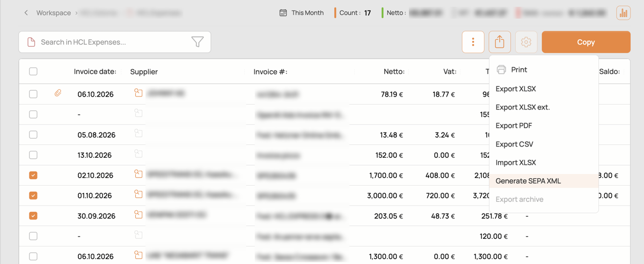
Task: Choose Print from the export menu
Action: click(544, 70)
